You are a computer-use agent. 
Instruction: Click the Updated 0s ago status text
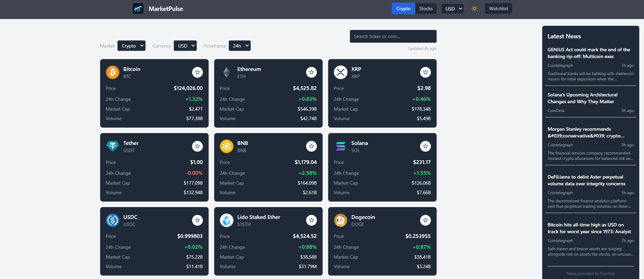pos(422,49)
